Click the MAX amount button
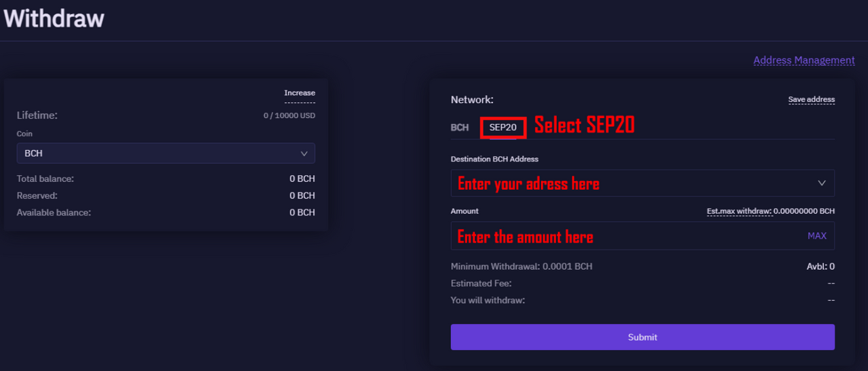Viewport: 868px width, 371px height. (x=816, y=236)
